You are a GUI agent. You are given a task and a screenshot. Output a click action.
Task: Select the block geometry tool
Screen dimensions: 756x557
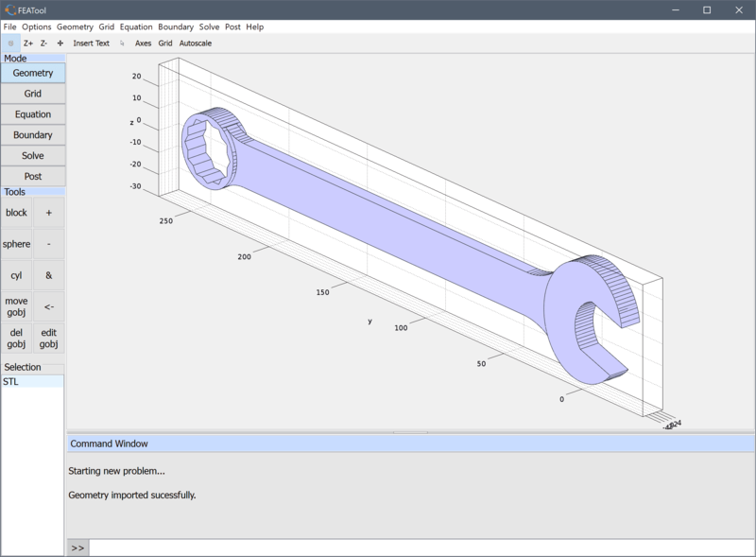(x=16, y=213)
